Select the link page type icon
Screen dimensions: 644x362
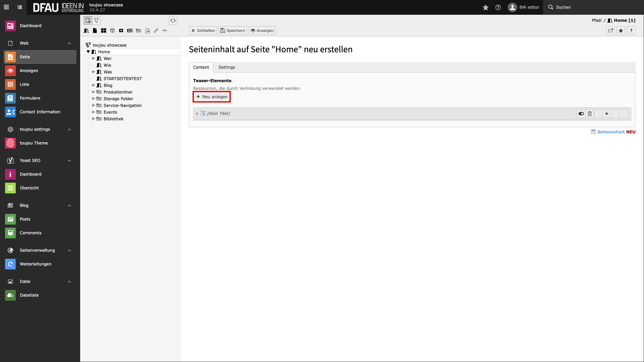(156, 31)
